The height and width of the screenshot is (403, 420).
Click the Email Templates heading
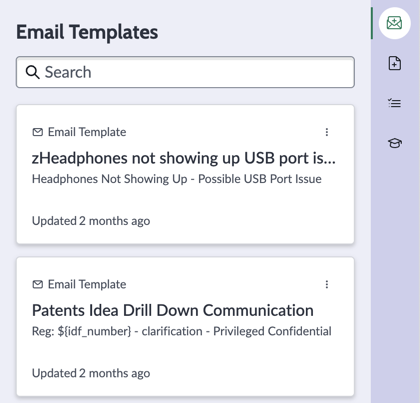click(x=87, y=32)
